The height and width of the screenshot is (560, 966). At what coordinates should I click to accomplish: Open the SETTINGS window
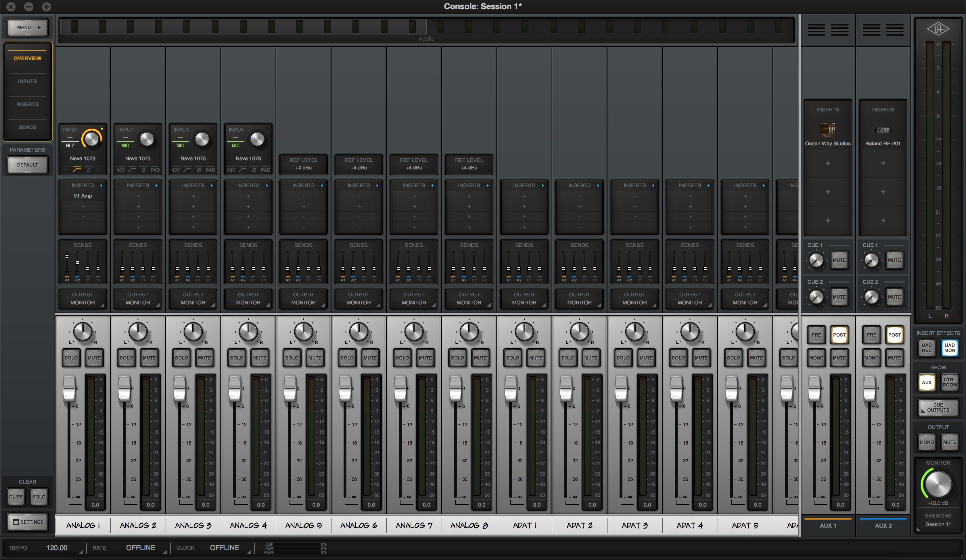28,522
